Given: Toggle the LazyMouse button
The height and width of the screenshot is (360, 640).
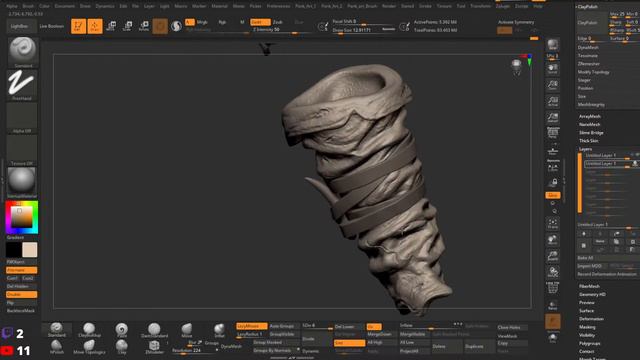Looking at the screenshot, I should [x=251, y=326].
